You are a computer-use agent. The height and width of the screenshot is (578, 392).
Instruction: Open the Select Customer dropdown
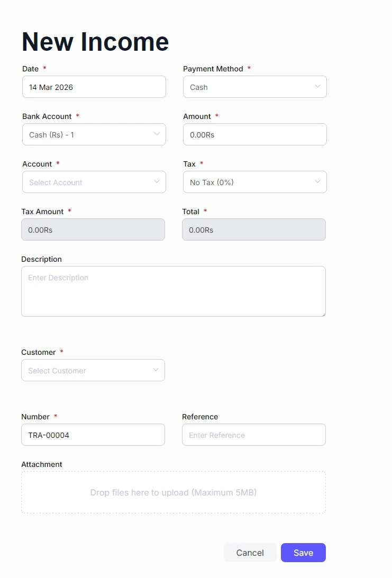pos(93,370)
